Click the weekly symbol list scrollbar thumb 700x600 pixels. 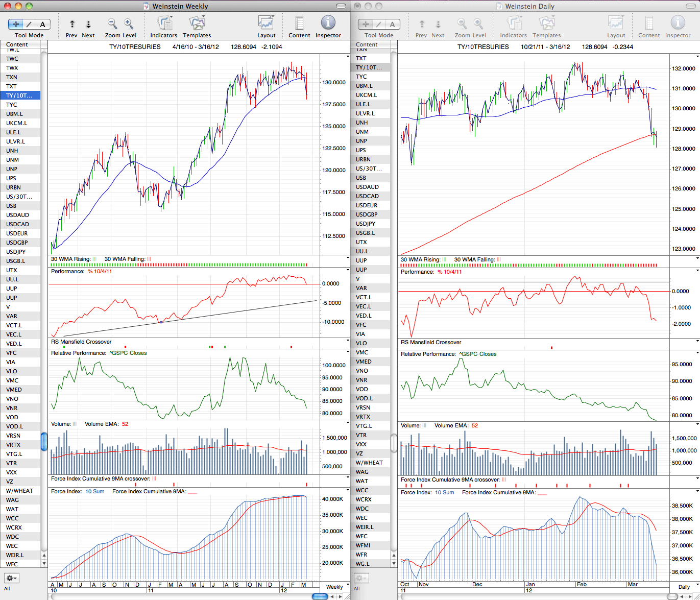pyautogui.click(x=44, y=441)
